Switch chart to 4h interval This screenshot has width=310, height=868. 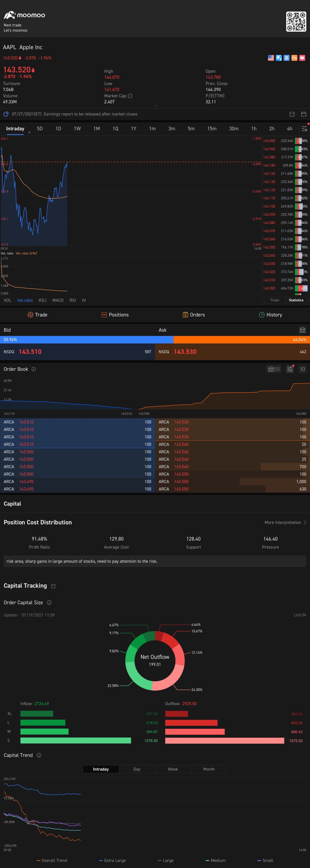click(x=289, y=129)
